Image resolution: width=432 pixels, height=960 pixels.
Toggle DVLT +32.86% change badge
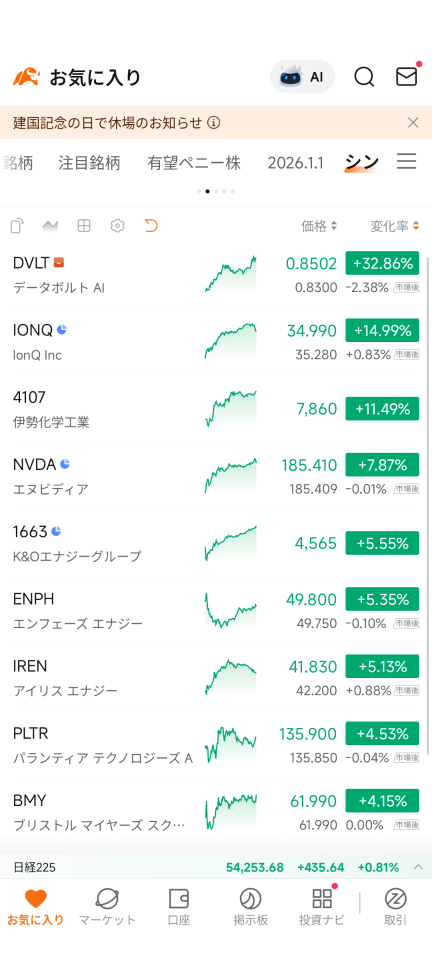pos(382,264)
